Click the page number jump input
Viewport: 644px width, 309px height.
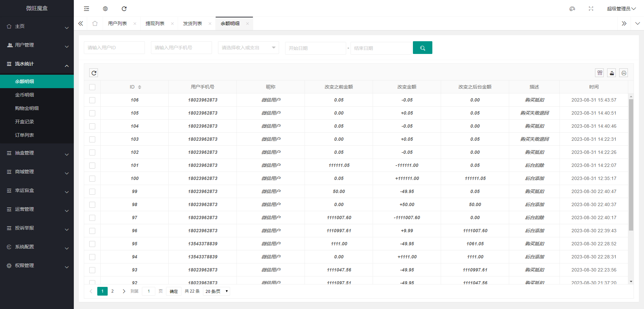click(149, 291)
